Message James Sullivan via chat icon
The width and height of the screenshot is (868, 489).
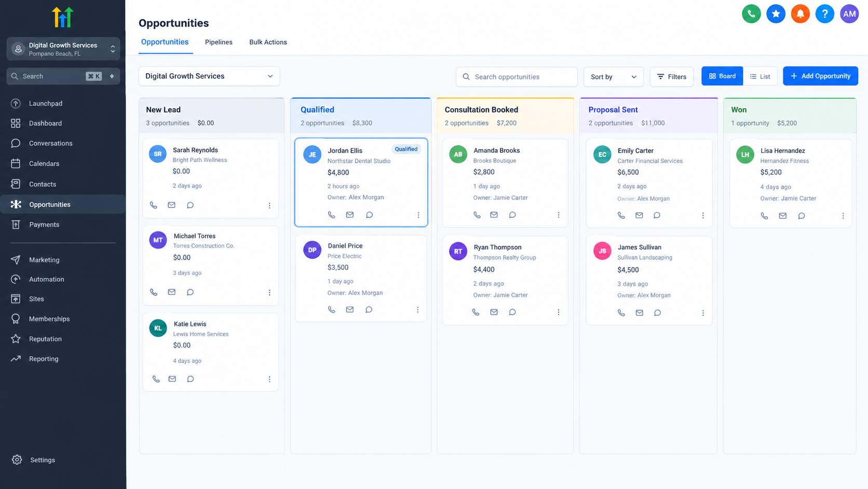coord(657,313)
